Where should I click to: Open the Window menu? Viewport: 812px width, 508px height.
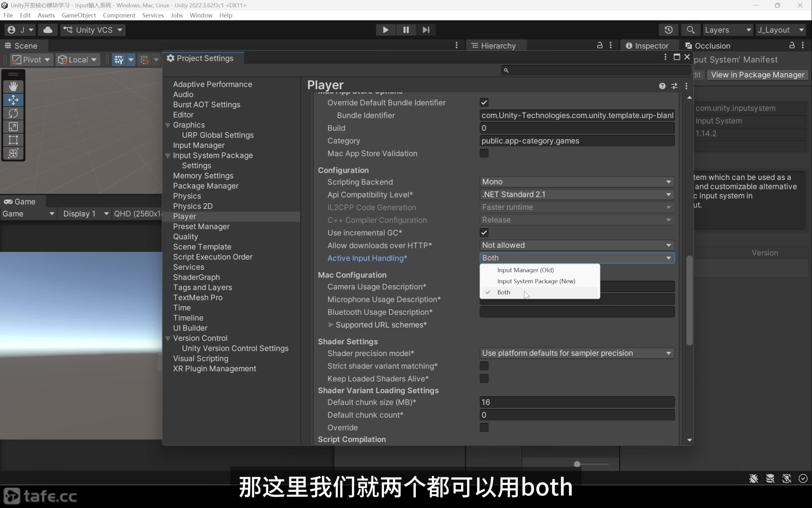(201, 15)
